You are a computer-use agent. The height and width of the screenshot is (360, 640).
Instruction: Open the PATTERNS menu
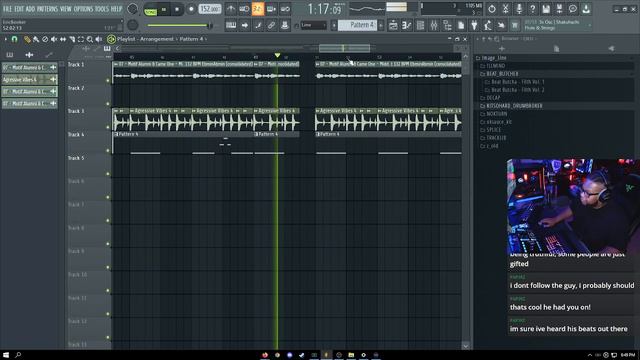coord(48,9)
